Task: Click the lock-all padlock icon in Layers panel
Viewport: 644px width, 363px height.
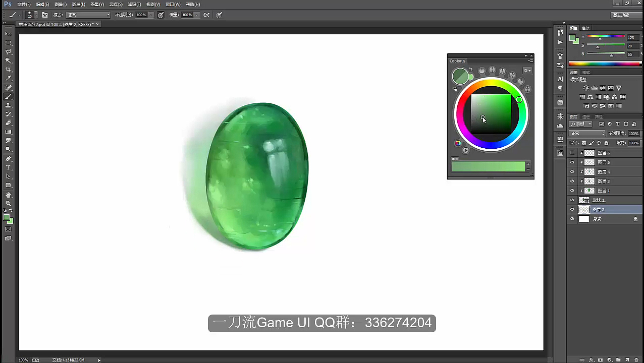Action: 606,143
